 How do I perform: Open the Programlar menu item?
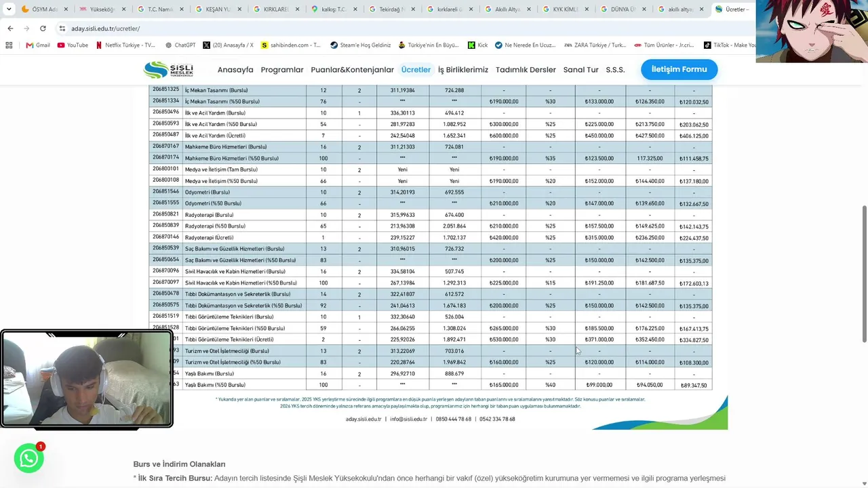click(x=282, y=70)
